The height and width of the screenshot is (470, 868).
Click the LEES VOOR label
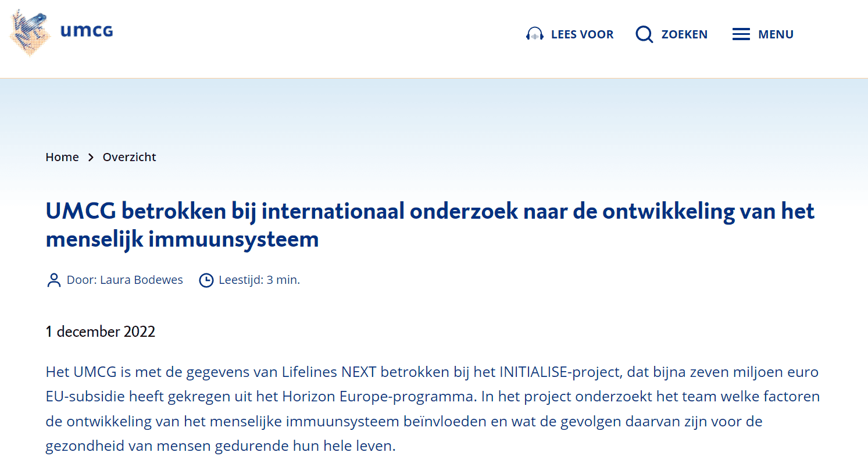pyautogui.click(x=582, y=34)
